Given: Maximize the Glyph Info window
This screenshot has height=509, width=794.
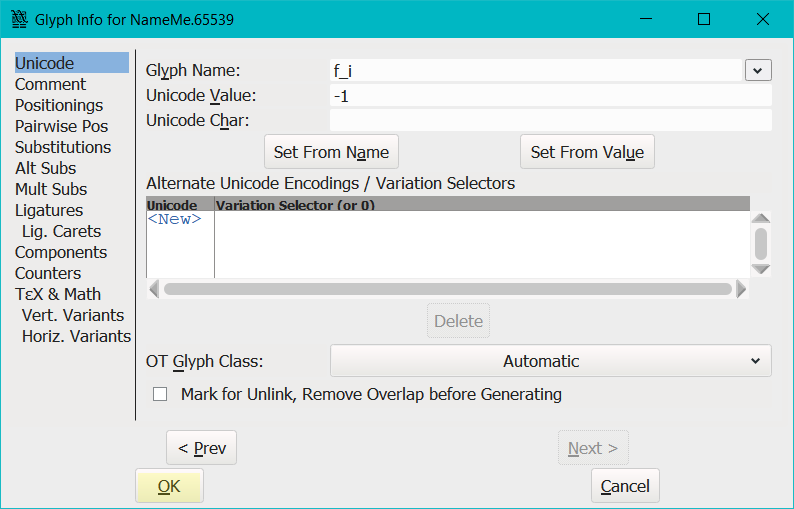Looking at the screenshot, I should click(x=704, y=19).
